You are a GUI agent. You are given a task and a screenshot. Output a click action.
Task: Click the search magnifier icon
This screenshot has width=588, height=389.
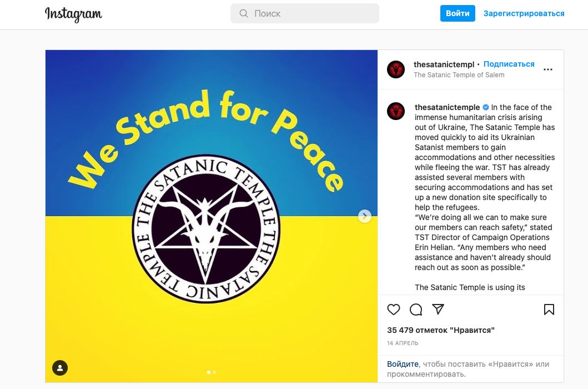click(x=244, y=13)
